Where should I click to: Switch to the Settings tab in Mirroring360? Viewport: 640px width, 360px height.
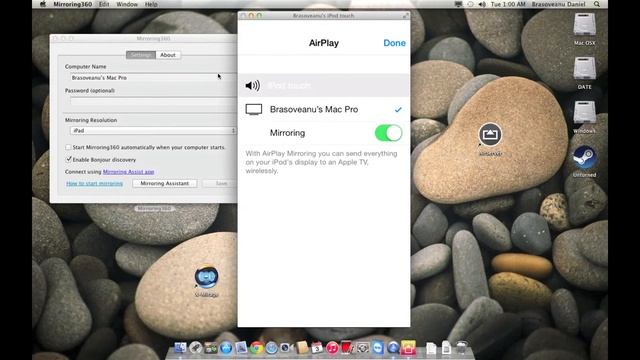tap(141, 55)
